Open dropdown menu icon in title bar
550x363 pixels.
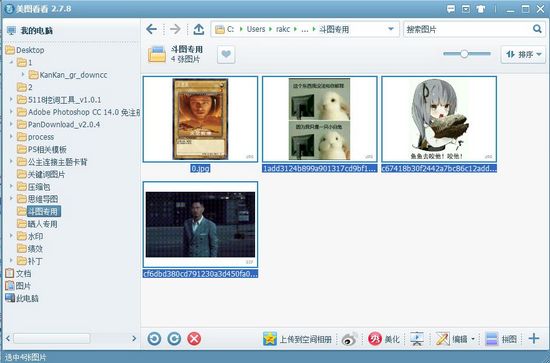(x=465, y=9)
